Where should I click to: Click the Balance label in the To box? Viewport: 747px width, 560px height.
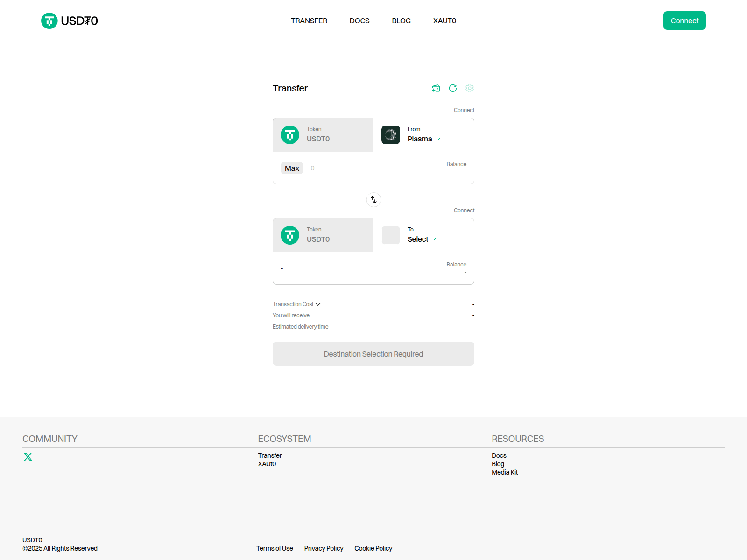pyautogui.click(x=456, y=265)
